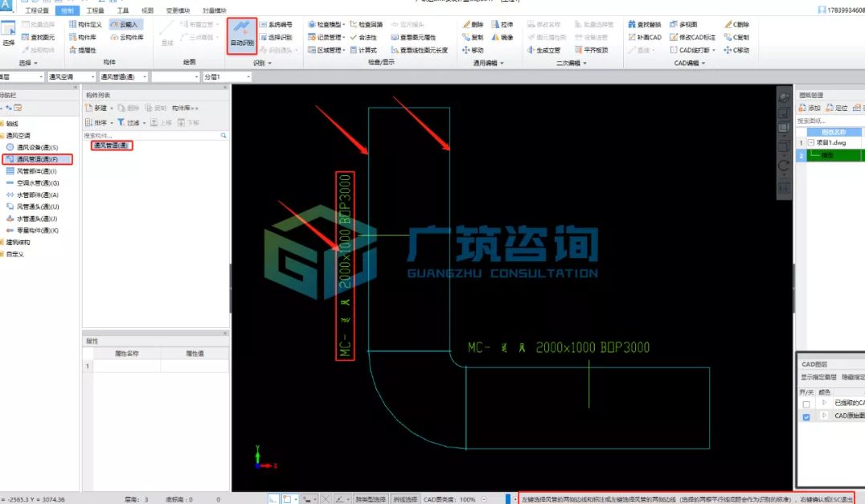Open 新建 dropdown in 构件列表
This screenshot has width=865, height=504.
coord(112,108)
